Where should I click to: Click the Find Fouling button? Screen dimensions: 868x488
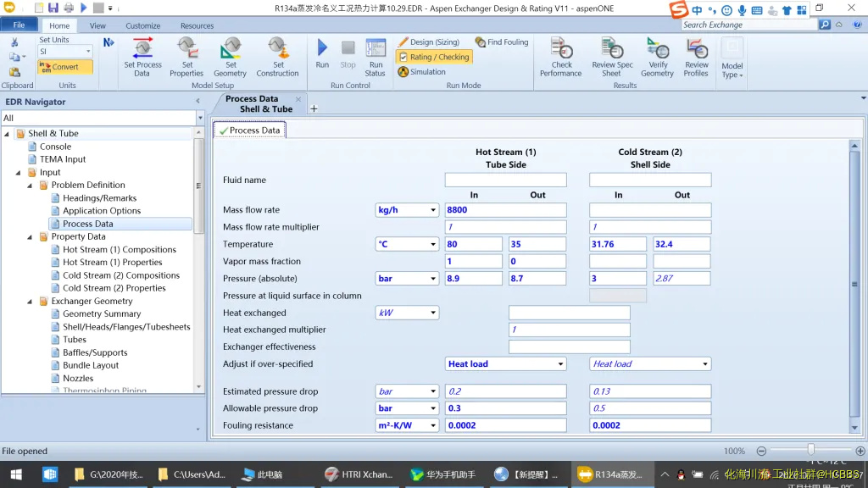tap(502, 42)
